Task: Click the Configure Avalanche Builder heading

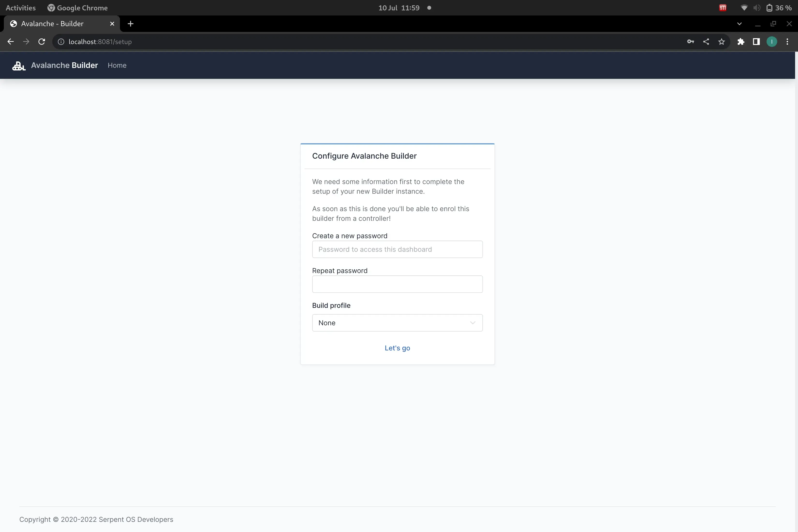Action: tap(364, 156)
